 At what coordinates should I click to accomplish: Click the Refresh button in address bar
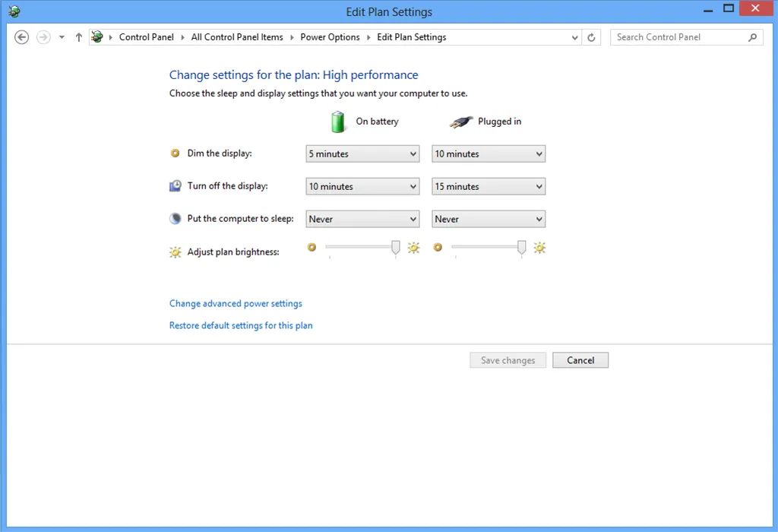593,37
